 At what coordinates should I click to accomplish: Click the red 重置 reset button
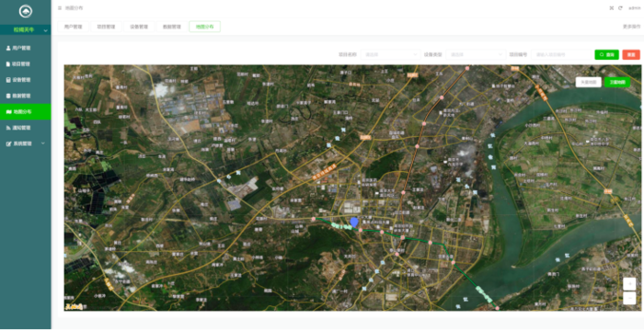point(631,54)
